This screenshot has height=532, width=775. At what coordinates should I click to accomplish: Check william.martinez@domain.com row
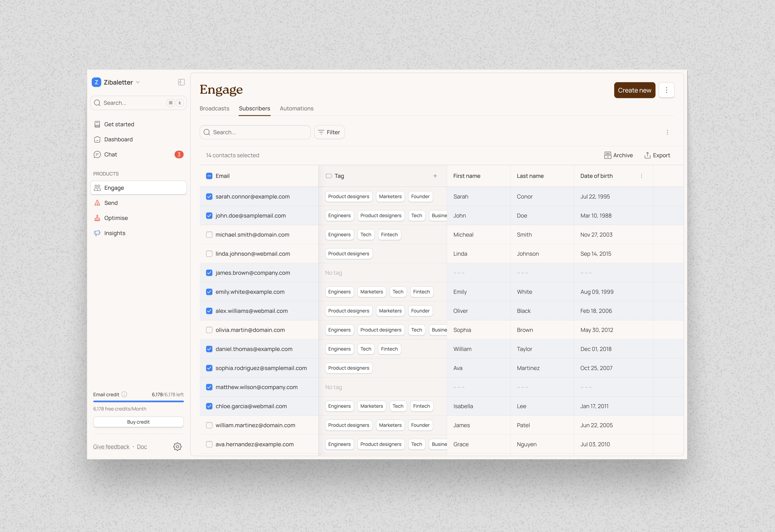click(x=209, y=425)
